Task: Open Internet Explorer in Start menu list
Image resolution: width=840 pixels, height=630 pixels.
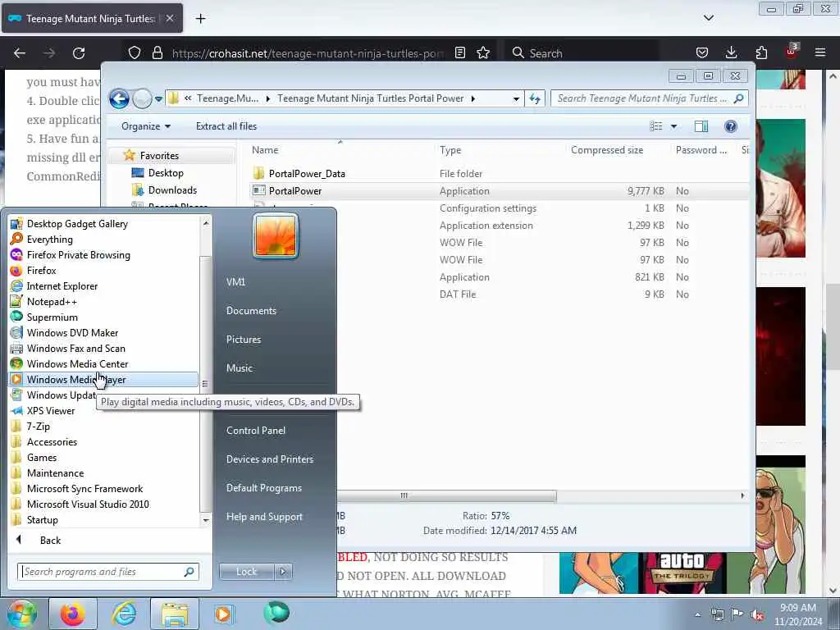Action: [62, 286]
